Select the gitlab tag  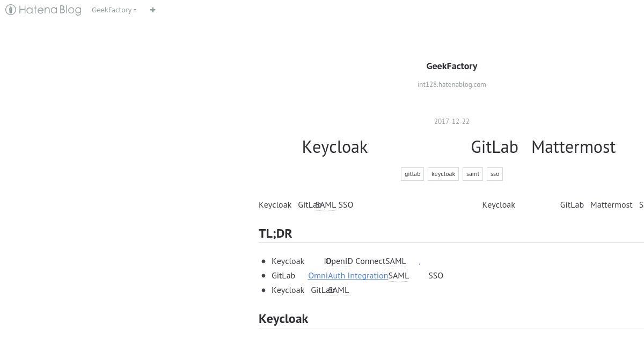412,174
